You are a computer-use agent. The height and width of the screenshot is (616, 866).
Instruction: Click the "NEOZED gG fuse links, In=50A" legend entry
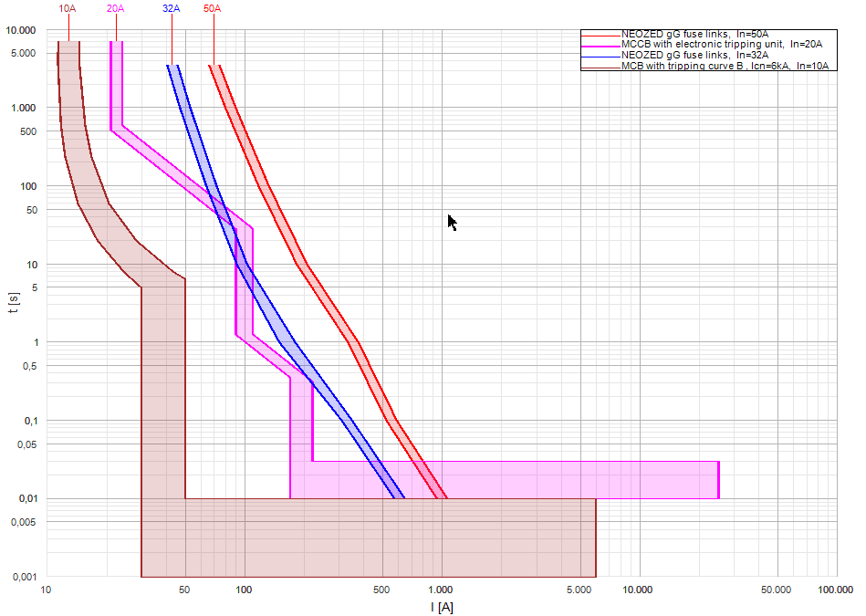pyautogui.click(x=694, y=34)
